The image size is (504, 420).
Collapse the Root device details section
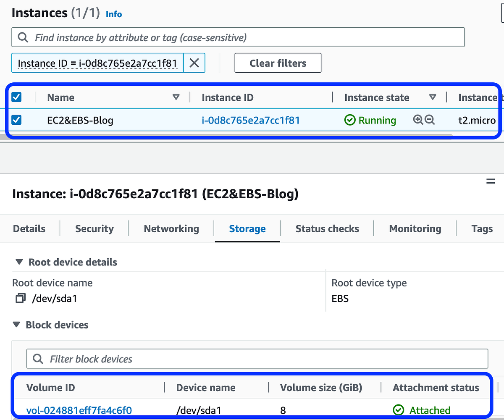(18, 261)
